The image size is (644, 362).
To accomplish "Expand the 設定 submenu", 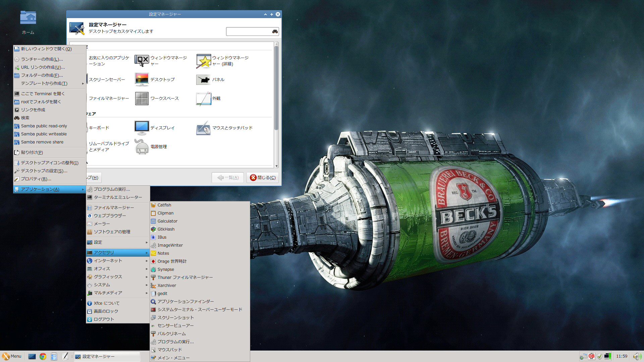I will tap(118, 242).
